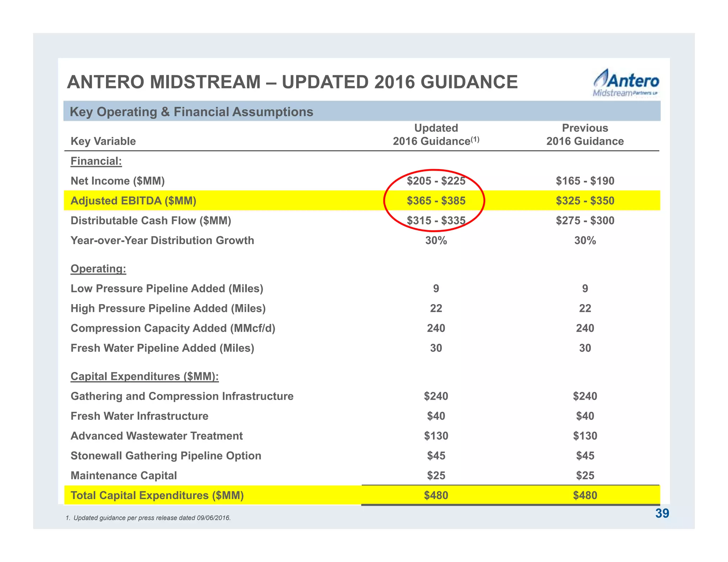Select the updated maintenance capital value '$25'
The width and height of the screenshot is (728, 562).
click(x=436, y=476)
